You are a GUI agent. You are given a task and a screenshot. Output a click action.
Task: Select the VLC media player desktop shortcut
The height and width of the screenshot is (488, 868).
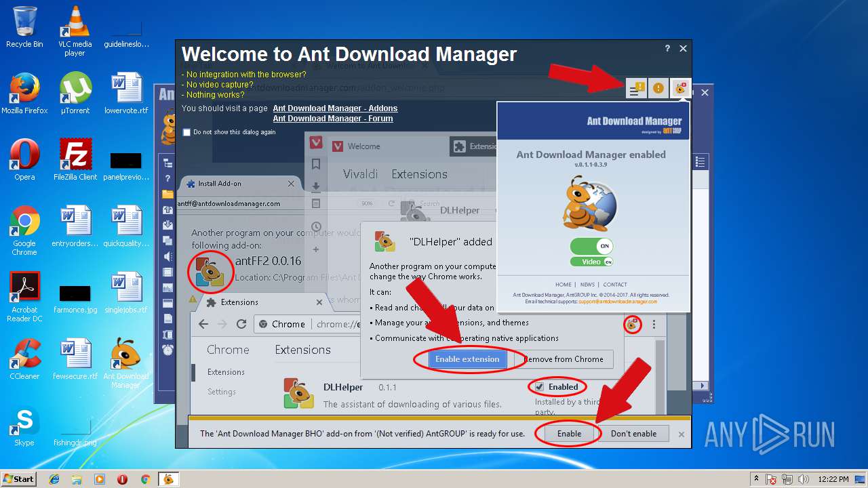click(75, 30)
